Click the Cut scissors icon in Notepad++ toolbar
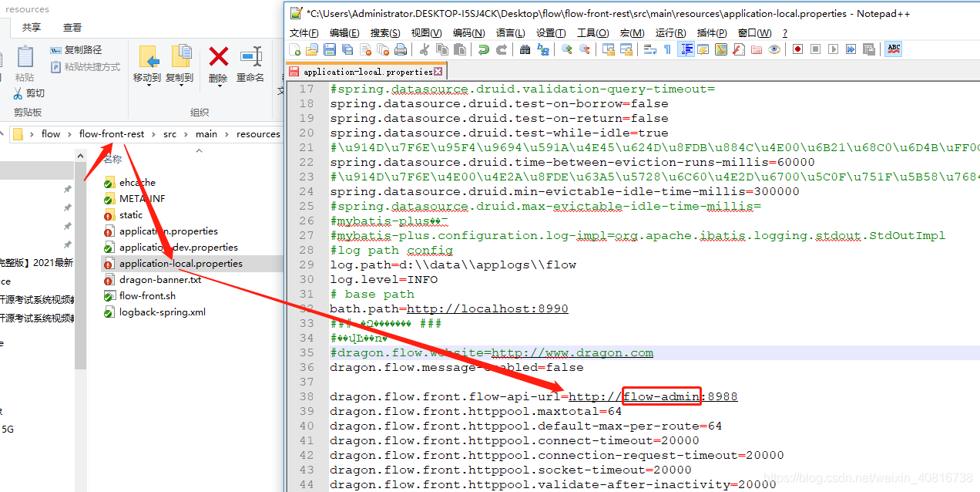980x492 pixels. [425, 49]
